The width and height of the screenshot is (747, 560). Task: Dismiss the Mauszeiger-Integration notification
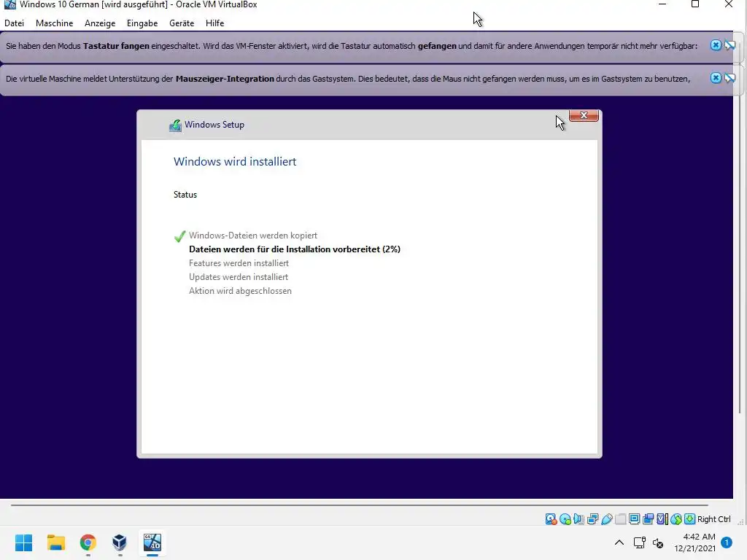716,77
